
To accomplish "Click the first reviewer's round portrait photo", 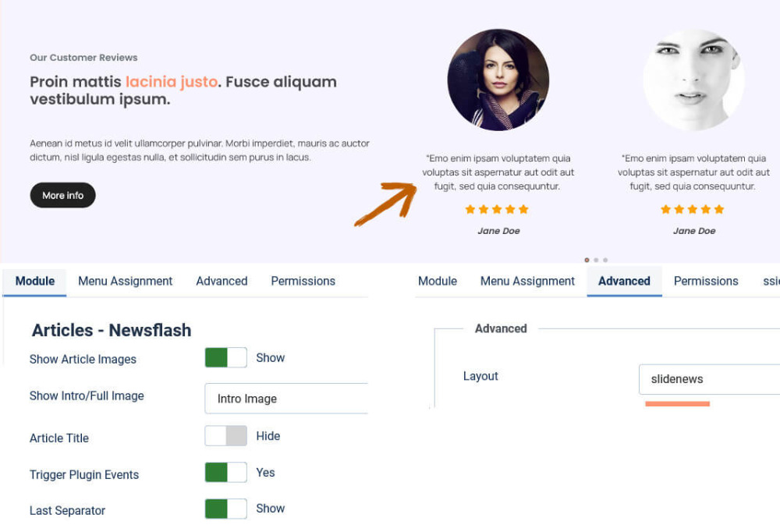I will pyautogui.click(x=498, y=80).
